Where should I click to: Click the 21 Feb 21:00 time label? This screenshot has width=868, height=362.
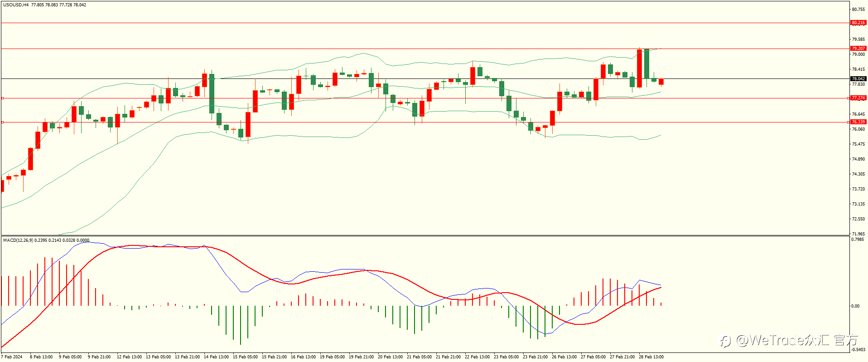[448, 357]
